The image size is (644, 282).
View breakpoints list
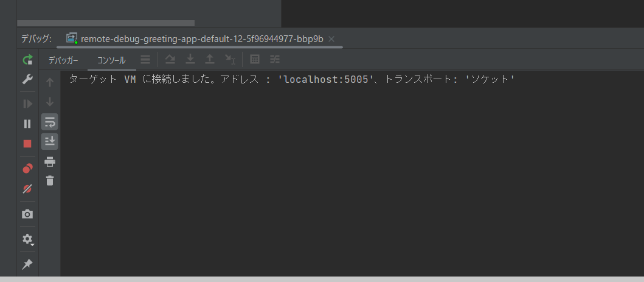(27, 169)
